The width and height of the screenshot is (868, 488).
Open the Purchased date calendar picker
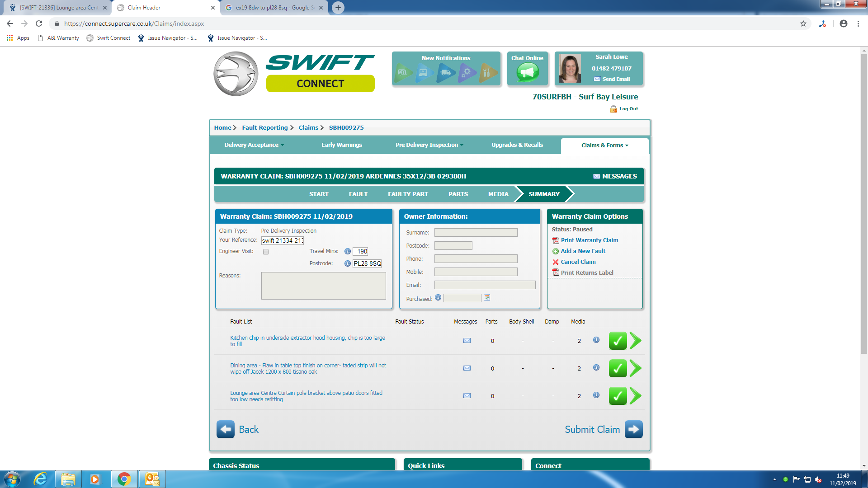(x=487, y=298)
